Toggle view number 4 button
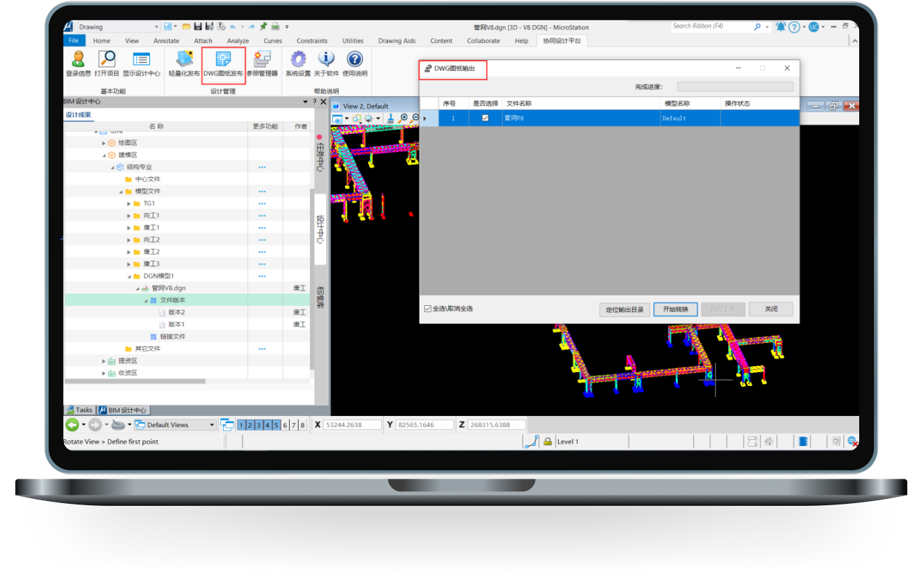The image size is (924, 577). (x=268, y=425)
